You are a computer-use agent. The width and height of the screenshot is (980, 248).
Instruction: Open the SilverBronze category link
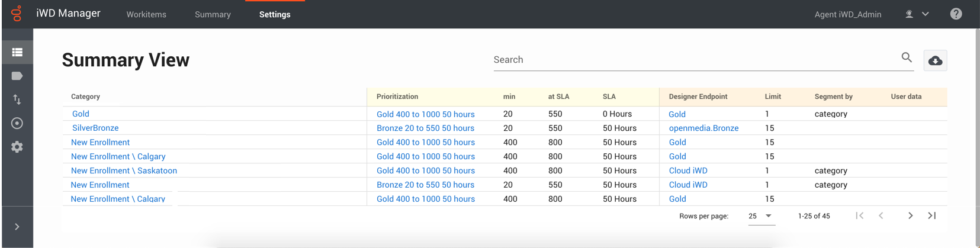tap(95, 128)
